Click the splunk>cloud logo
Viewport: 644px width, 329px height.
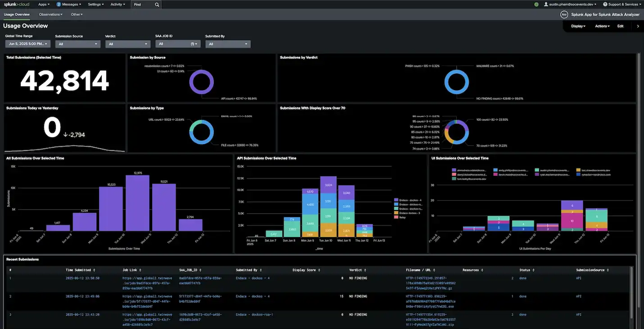[x=17, y=5]
